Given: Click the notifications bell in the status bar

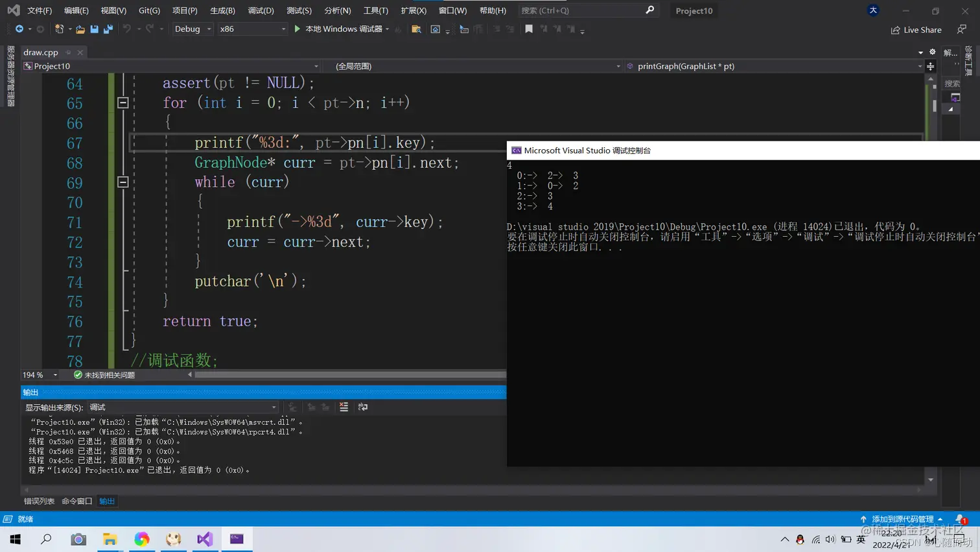Looking at the screenshot, I should 961,519.
